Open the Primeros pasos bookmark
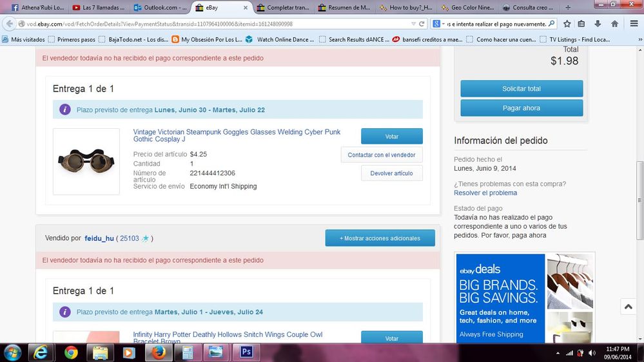The image size is (644, 362). point(72,39)
